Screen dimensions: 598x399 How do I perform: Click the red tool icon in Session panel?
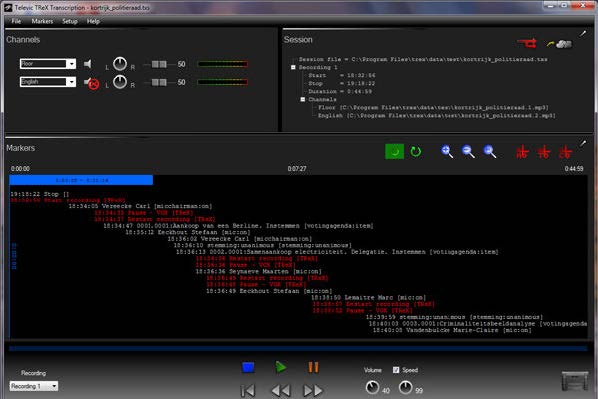point(527,43)
